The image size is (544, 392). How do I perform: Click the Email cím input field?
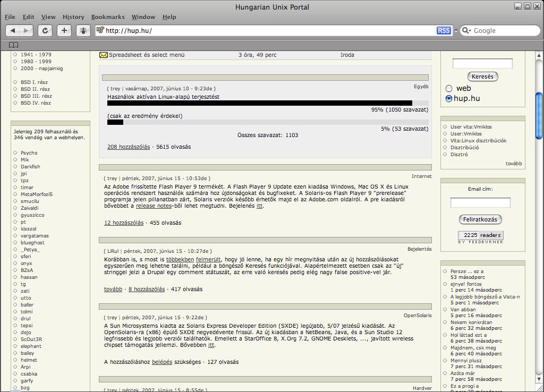[x=480, y=202]
